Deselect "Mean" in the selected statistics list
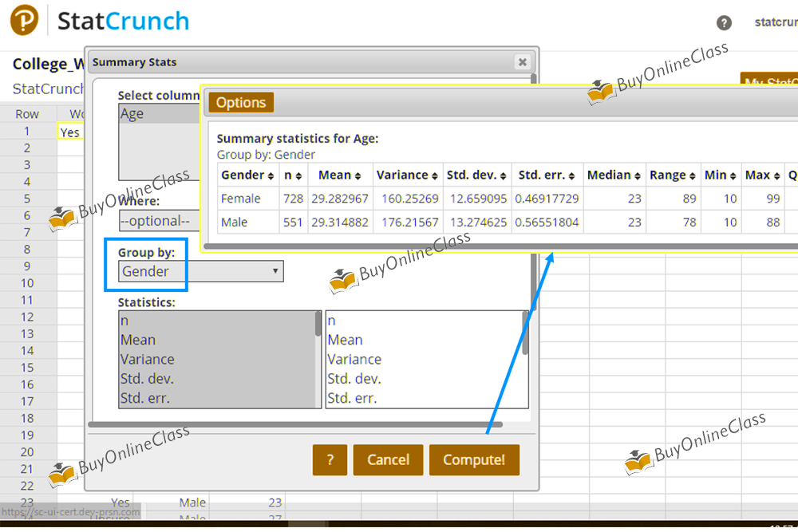This screenshot has height=532, width=798. (x=345, y=340)
